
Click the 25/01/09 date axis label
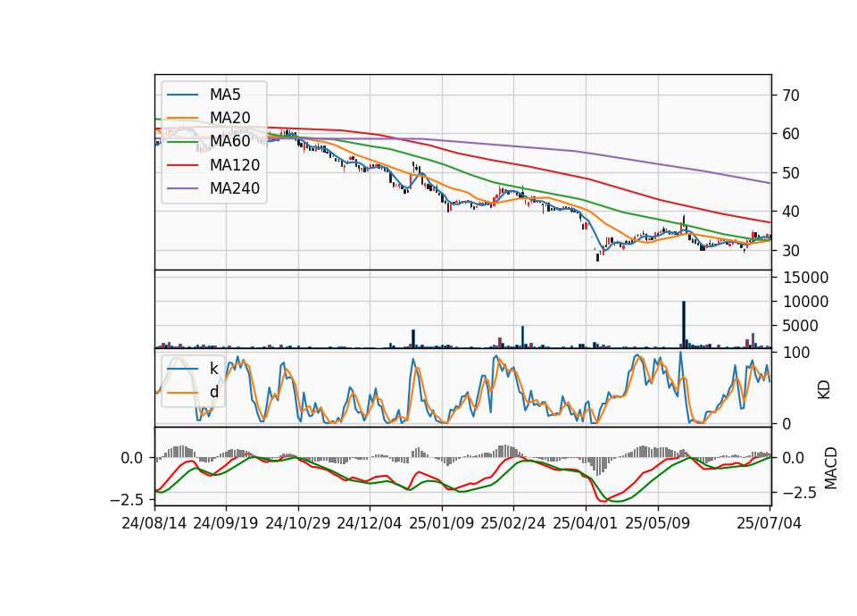tap(442, 523)
